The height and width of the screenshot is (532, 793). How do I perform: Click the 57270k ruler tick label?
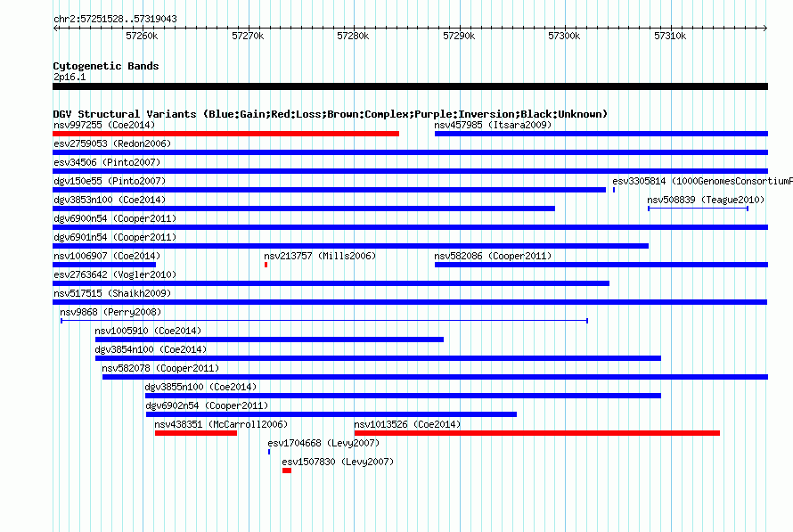248,36
